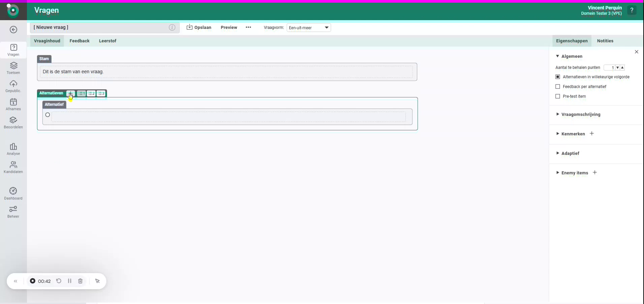
Task: Select the Afnames sidebar icon
Action: point(13,104)
